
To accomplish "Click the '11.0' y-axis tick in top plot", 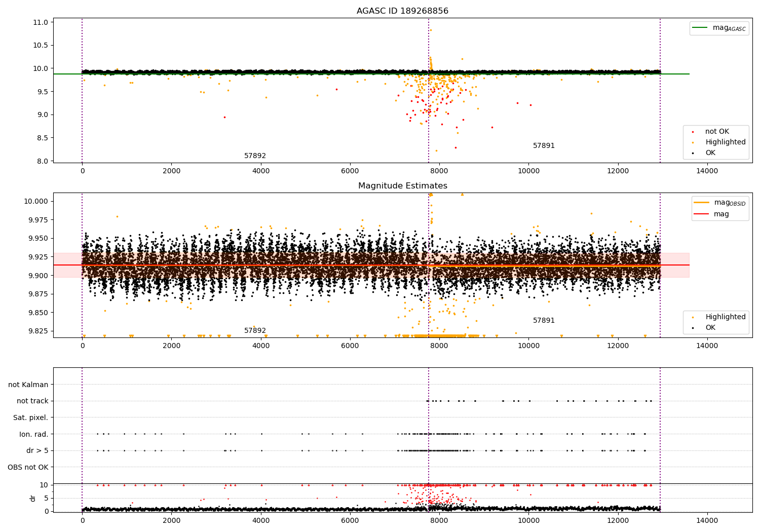I will pyautogui.click(x=41, y=22).
